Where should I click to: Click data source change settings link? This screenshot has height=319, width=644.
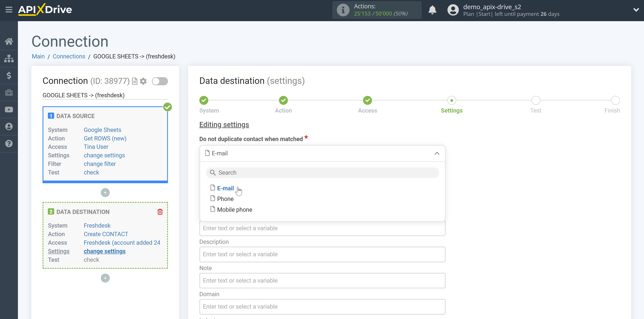click(x=104, y=155)
